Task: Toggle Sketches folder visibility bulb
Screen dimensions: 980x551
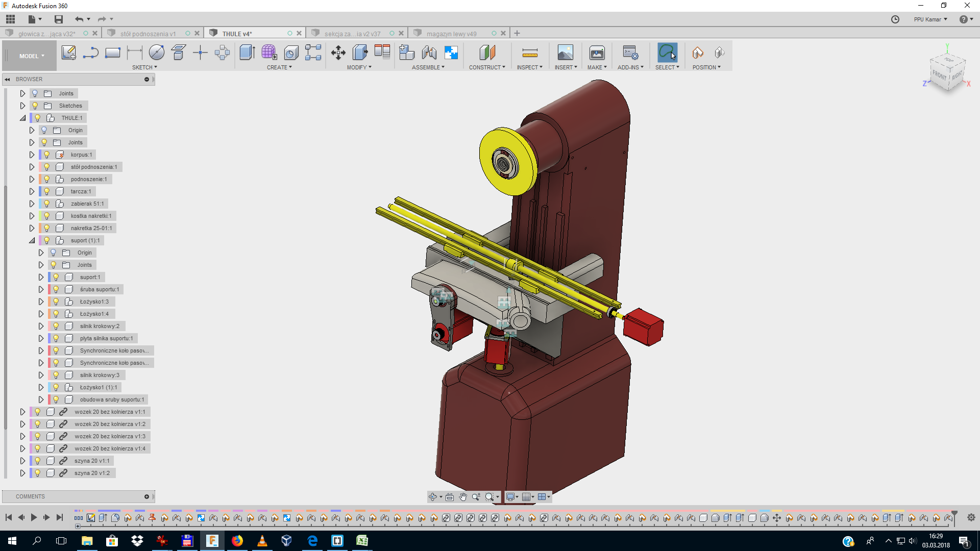Action: click(35, 106)
